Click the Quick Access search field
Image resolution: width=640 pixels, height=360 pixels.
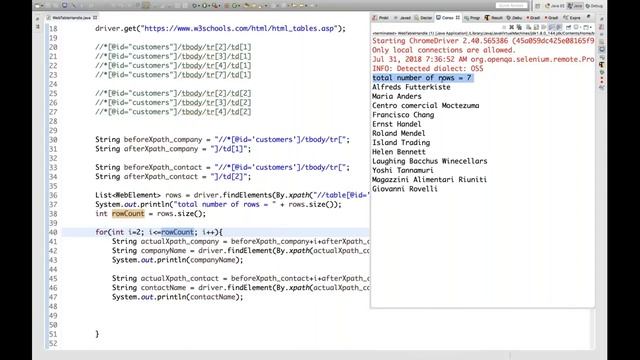tap(511, 6)
